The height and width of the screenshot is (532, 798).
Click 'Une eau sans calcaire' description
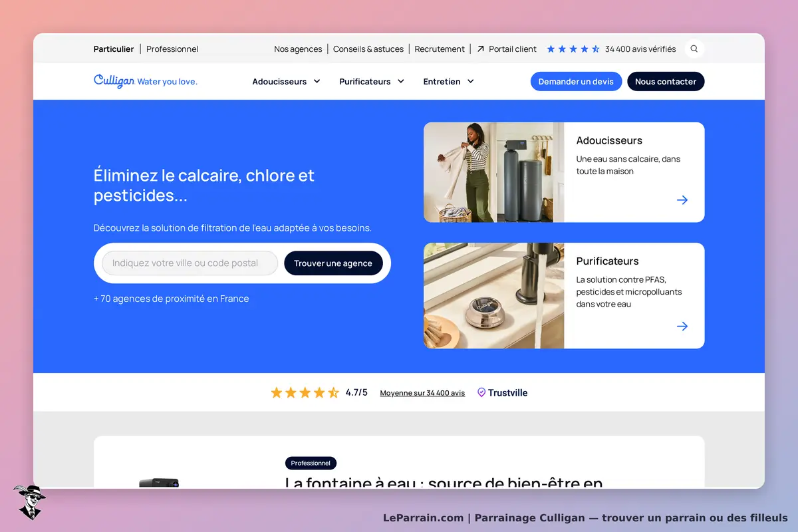pos(628,165)
